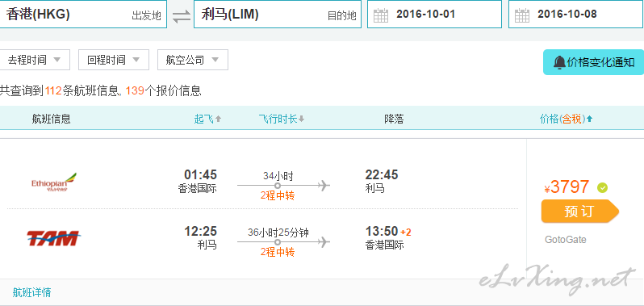Click sort arrow next to 起飞
This screenshot has height=306, width=644.
click(218, 119)
